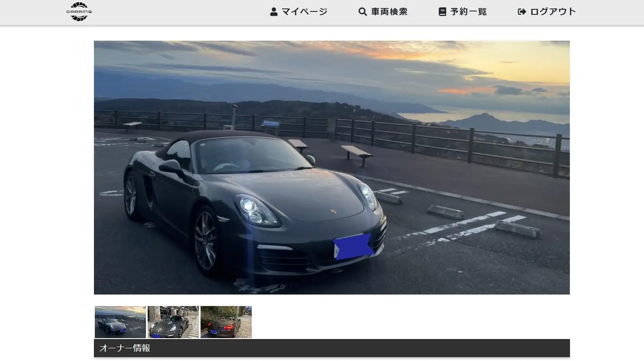The image size is (644, 361).
Task: Click the large main car photo
Action: point(331,167)
